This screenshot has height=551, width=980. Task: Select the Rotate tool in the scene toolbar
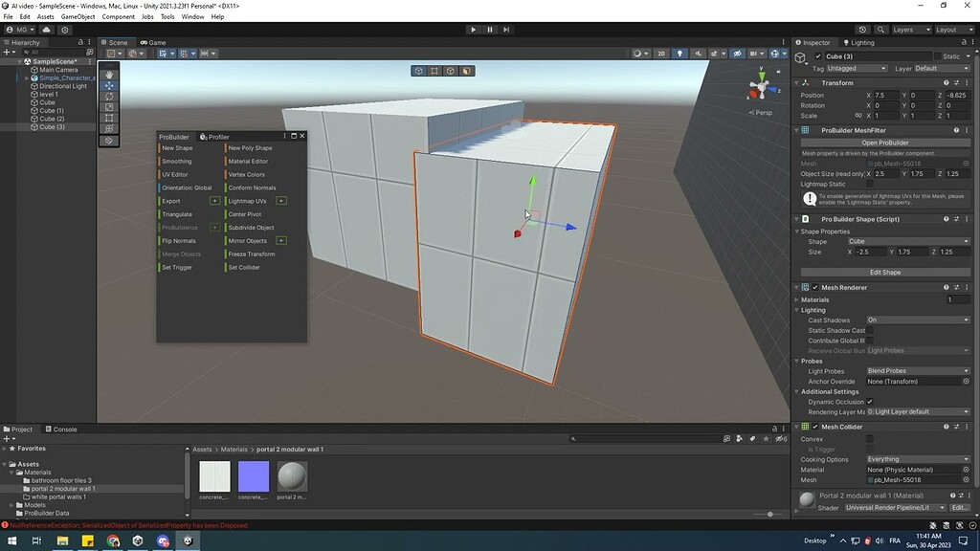[x=109, y=98]
